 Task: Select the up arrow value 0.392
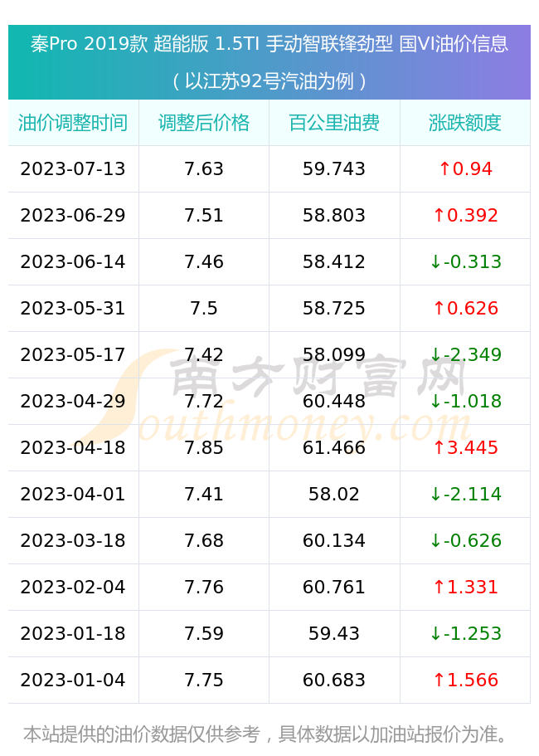tap(466, 215)
